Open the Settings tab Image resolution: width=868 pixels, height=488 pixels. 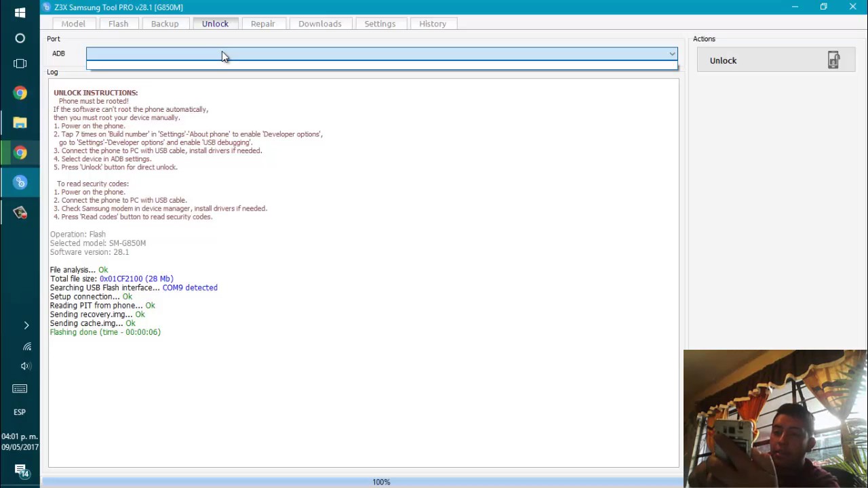tap(380, 24)
